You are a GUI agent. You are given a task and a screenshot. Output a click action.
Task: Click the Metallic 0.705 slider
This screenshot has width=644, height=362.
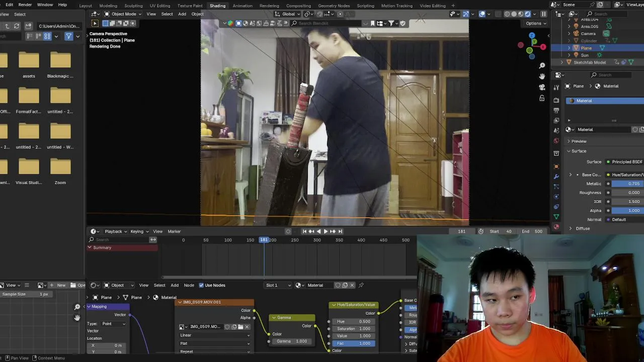tap(628, 184)
